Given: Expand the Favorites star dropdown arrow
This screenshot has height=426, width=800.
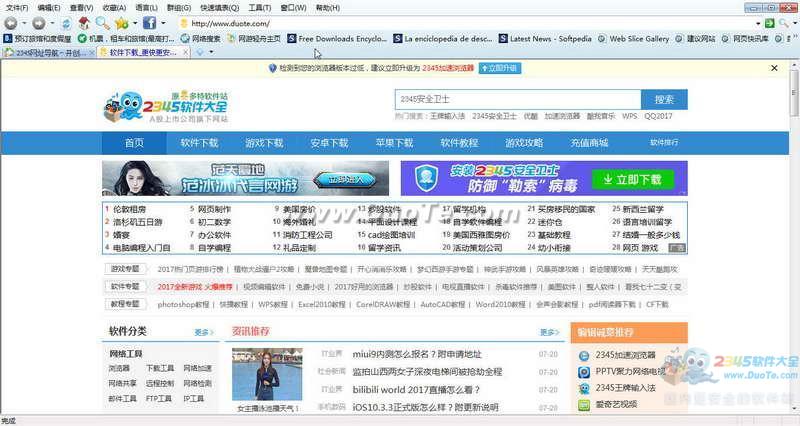Looking at the screenshot, I should click(x=135, y=23).
